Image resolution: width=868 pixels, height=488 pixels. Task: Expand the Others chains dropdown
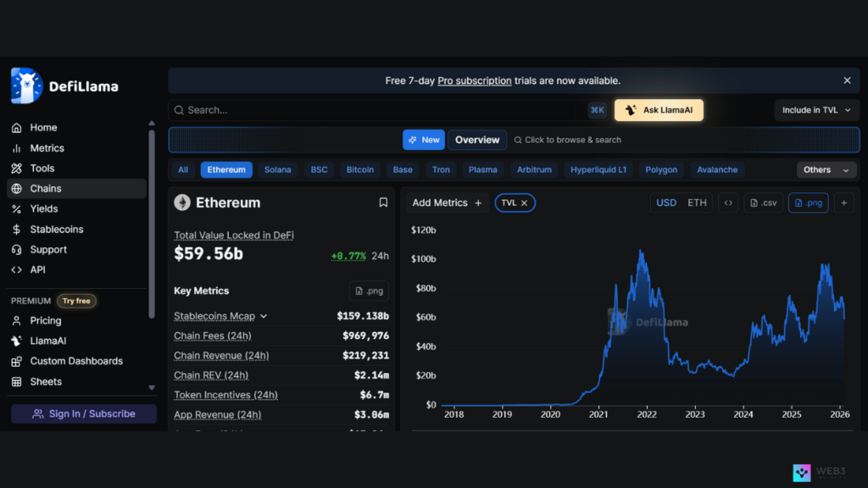(x=826, y=169)
